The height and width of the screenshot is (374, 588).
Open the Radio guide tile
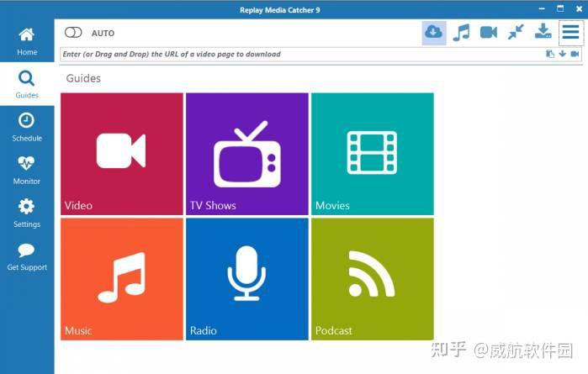pyautogui.click(x=247, y=279)
